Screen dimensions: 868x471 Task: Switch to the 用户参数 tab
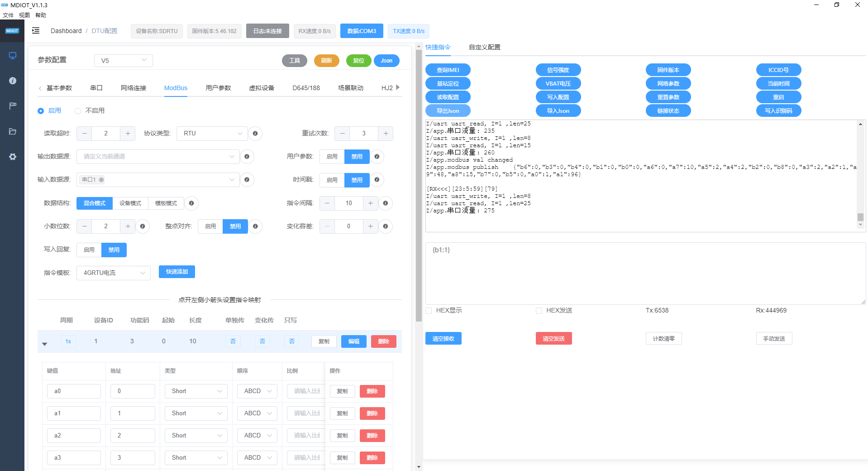coord(218,88)
